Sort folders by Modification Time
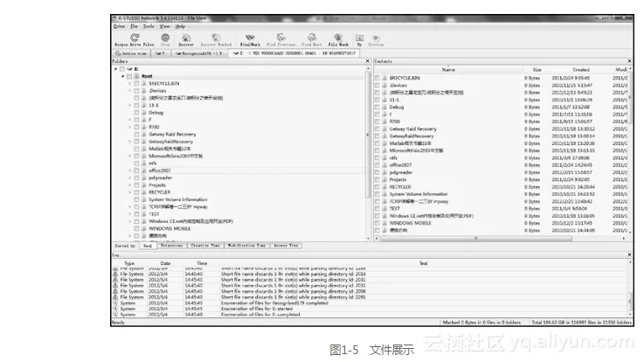Screen dimensions: 644x362 pyautogui.click(x=246, y=246)
